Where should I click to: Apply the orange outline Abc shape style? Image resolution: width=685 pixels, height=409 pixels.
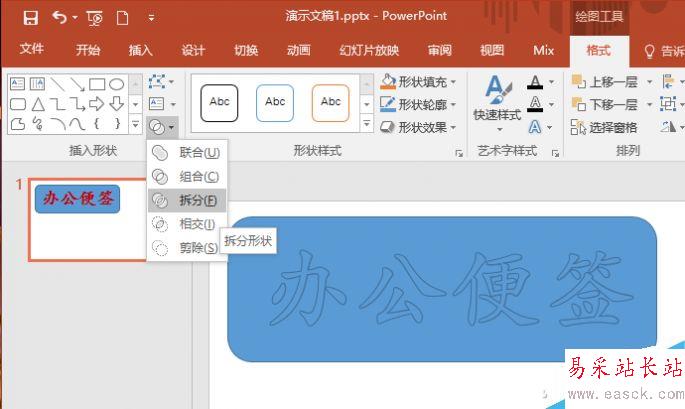point(331,103)
